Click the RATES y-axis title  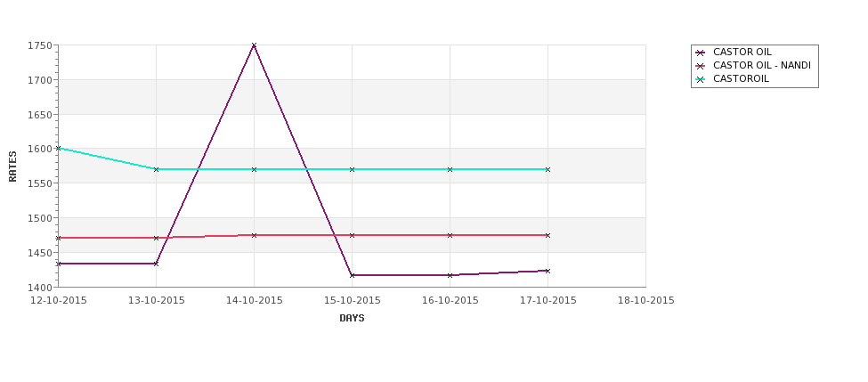[x=12, y=167]
